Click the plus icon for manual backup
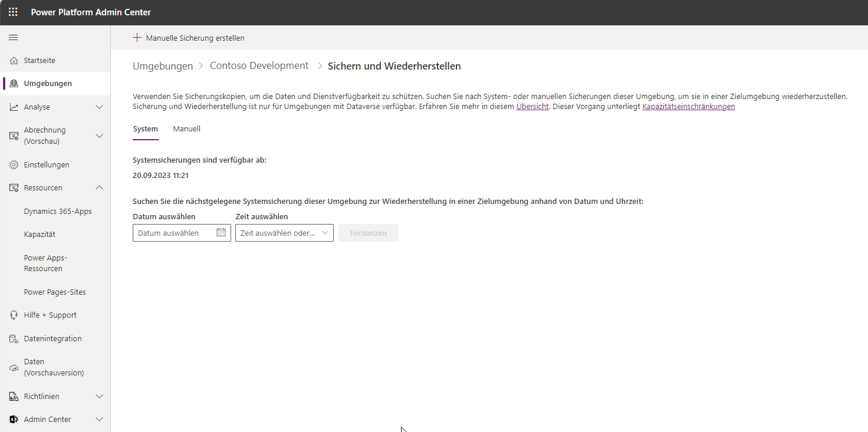 [137, 38]
